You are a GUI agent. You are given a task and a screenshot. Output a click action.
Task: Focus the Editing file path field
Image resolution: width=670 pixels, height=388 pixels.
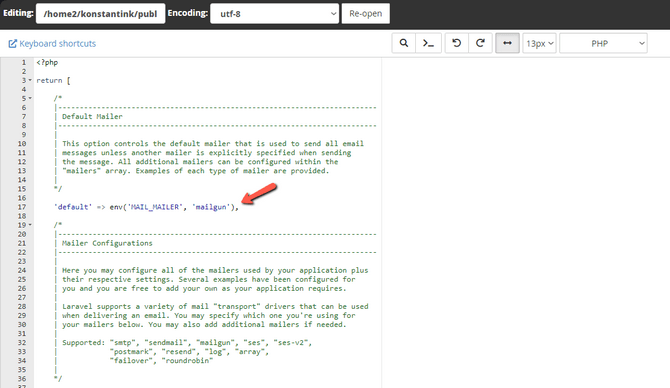click(x=100, y=14)
